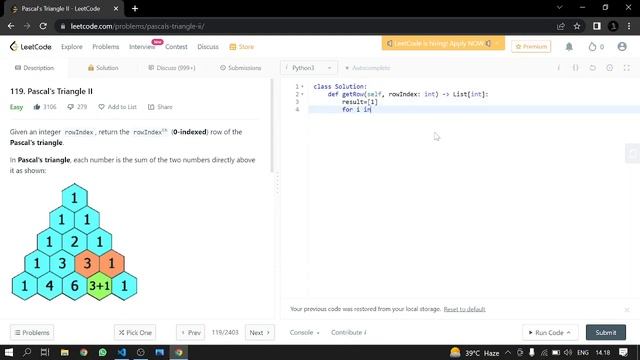This screenshot has width=640, height=360.
Task: Expand Run Code options arrow
Action: [x=569, y=333]
